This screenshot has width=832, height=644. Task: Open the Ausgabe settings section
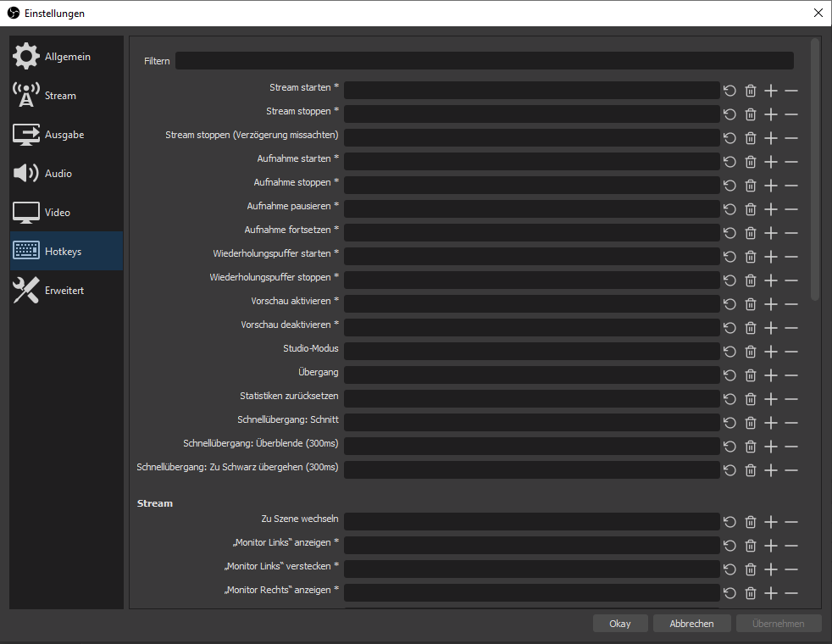(x=66, y=135)
